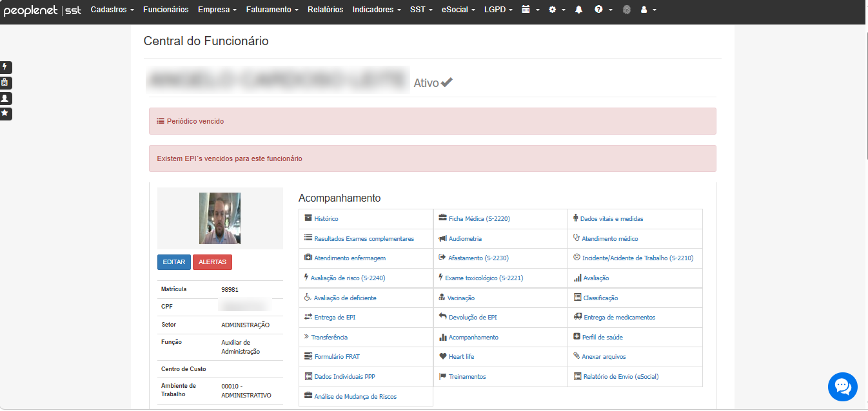Click the Peoplenet SST logo

click(x=43, y=10)
